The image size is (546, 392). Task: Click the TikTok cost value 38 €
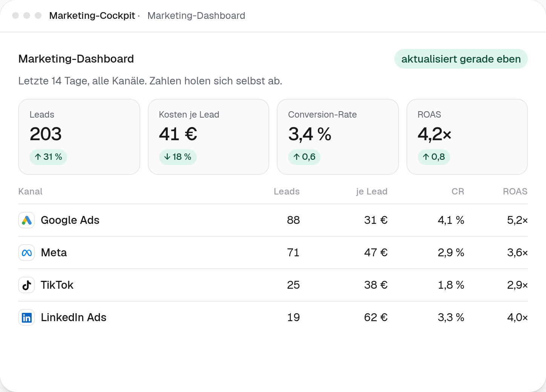(376, 285)
